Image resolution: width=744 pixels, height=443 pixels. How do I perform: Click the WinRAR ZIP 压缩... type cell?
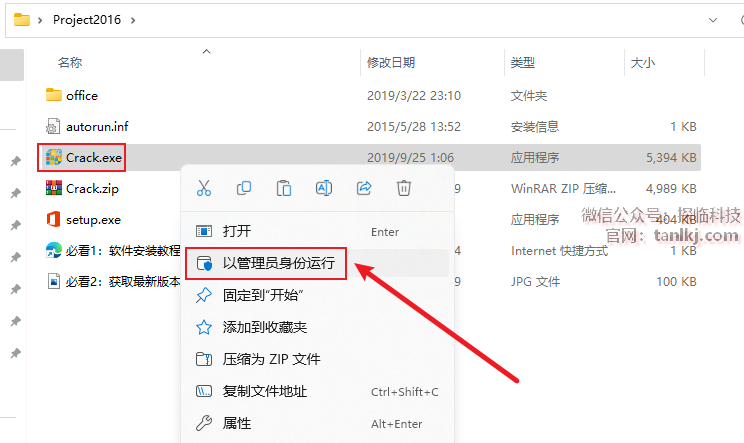[563, 189]
